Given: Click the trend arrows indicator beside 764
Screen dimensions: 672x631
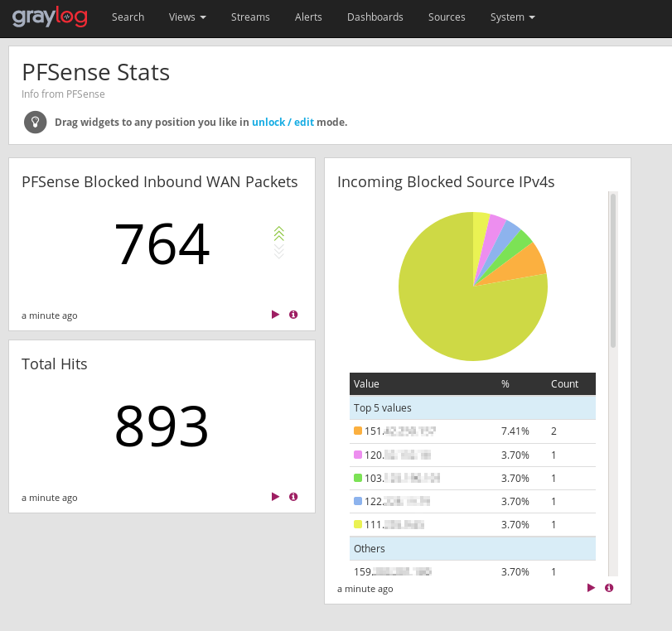Looking at the screenshot, I should (279, 242).
